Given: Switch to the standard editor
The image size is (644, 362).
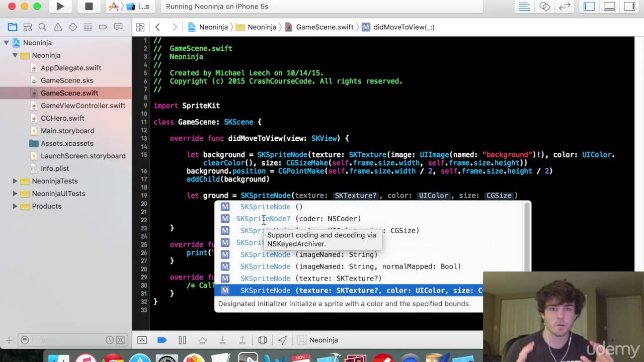Looking at the screenshot, I should [x=524, y=7].
